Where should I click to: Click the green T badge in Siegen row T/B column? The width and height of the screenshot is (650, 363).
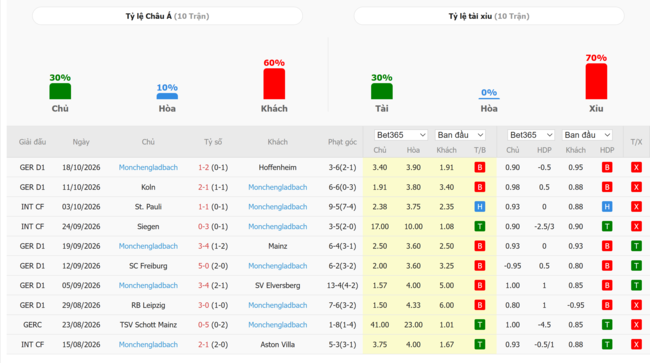(x=480, y=226)
